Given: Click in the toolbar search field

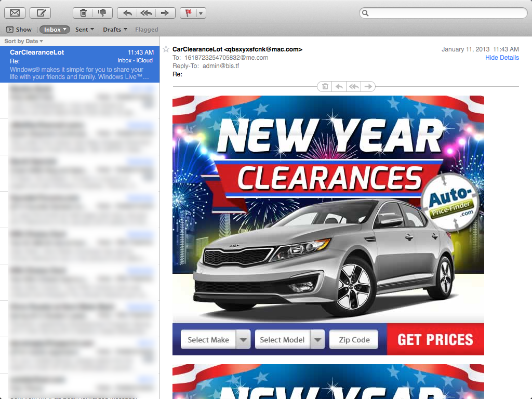Looking at the screenshot, I should click(x=443, y=13).
